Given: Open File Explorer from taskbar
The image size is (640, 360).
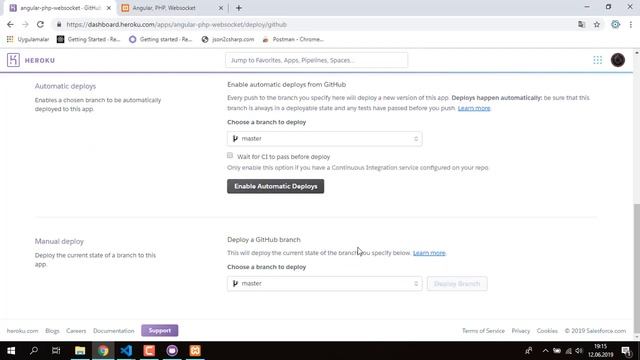Looking at the screenshot, I should click(80, 351).
